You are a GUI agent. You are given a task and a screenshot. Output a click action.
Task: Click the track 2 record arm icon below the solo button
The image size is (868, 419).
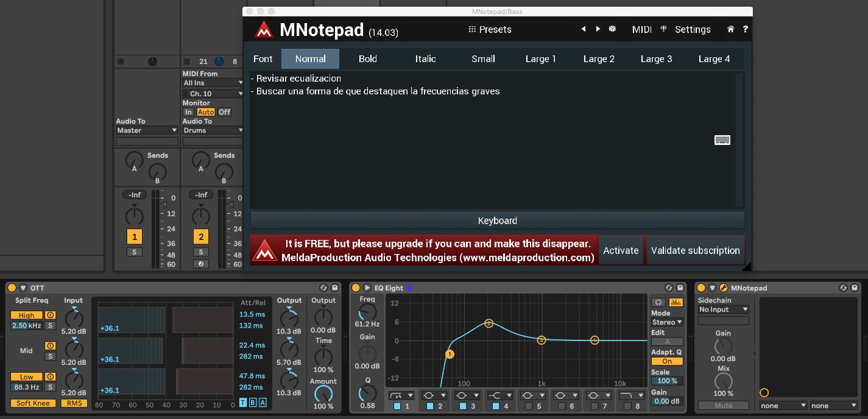pyautogui.click(x=200, y=263)
